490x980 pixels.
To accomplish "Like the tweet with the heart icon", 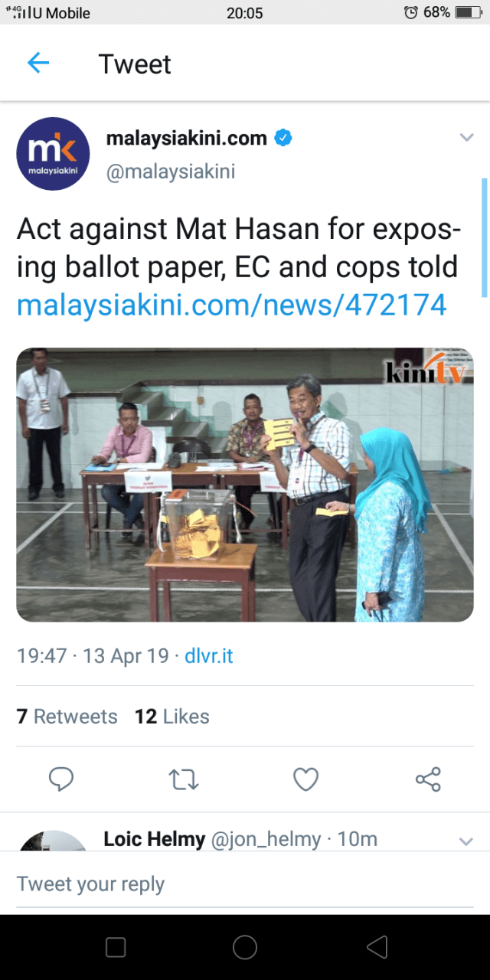I will pos(305,779).
